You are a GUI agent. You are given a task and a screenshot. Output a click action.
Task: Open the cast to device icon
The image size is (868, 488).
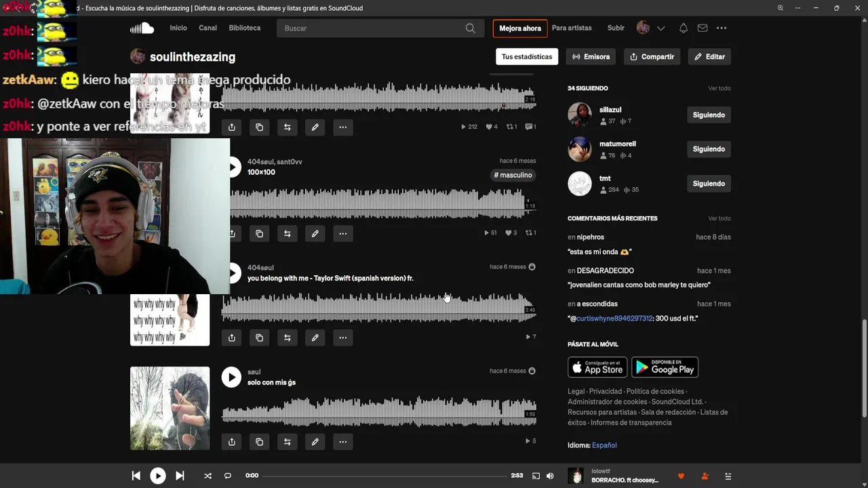[536, 476]
